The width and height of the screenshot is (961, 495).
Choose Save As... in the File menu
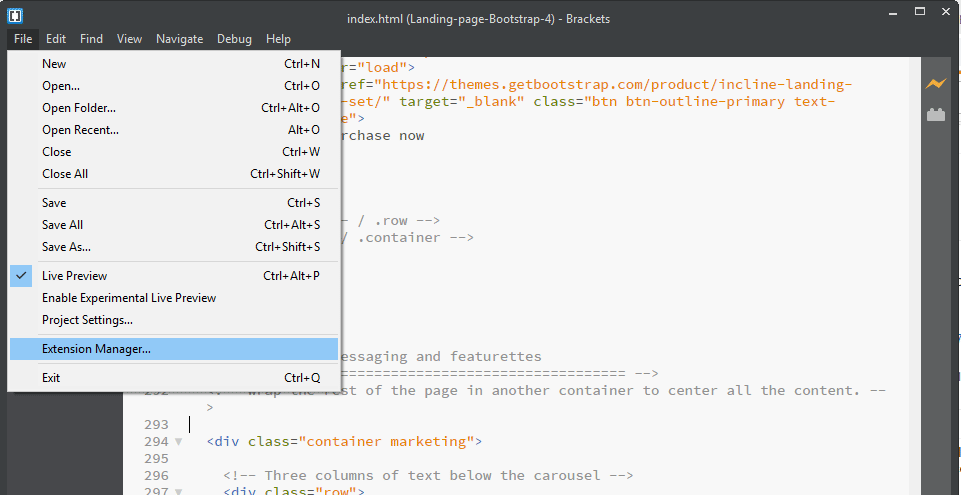coord(175,247)
